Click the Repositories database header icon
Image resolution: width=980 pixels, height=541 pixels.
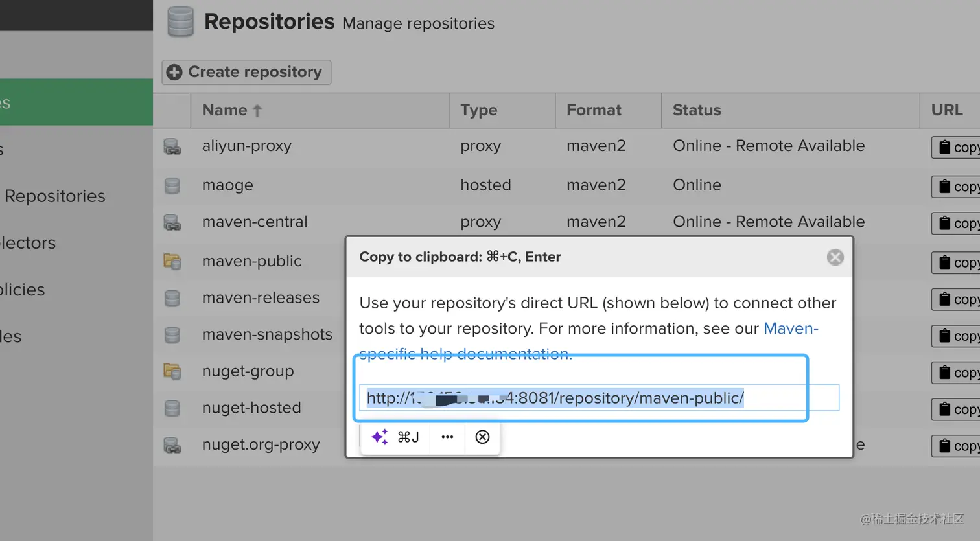click(180, 21)
